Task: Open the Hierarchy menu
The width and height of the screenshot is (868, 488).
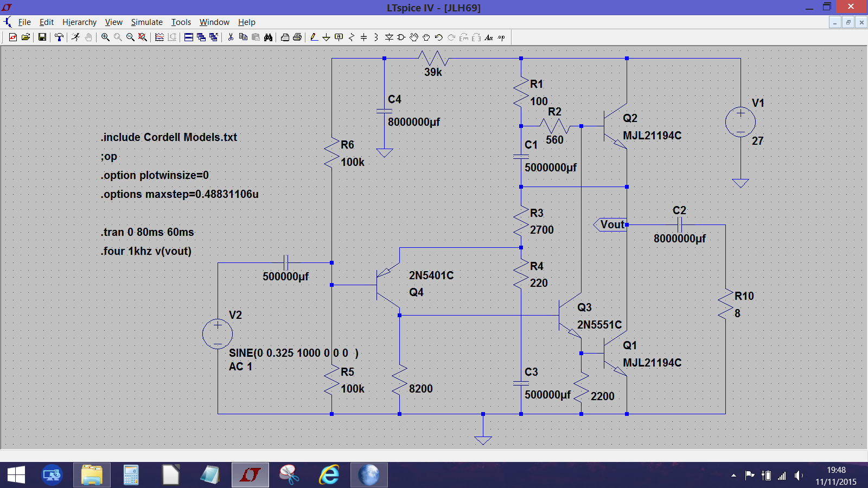Action: 79,22
